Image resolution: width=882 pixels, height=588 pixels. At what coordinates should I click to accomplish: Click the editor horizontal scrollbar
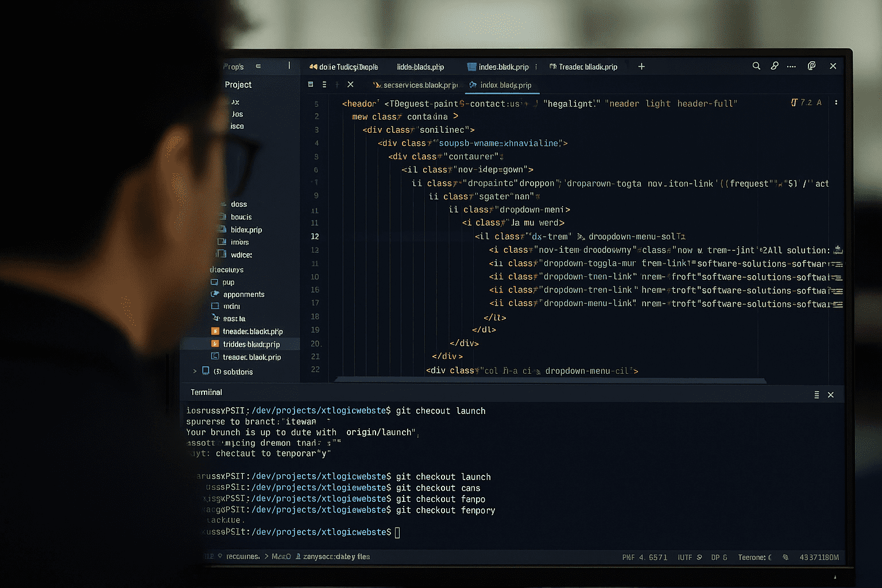coord(550,380)
